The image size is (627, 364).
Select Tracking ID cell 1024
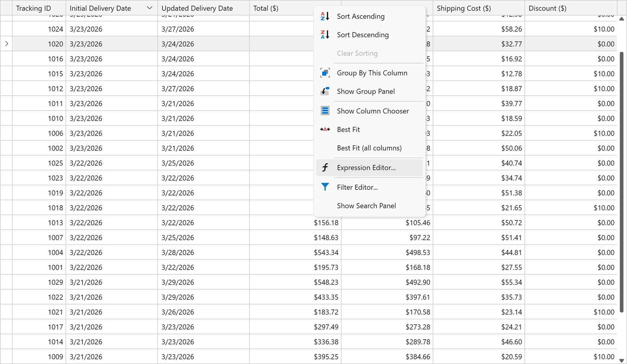(39, 29)
